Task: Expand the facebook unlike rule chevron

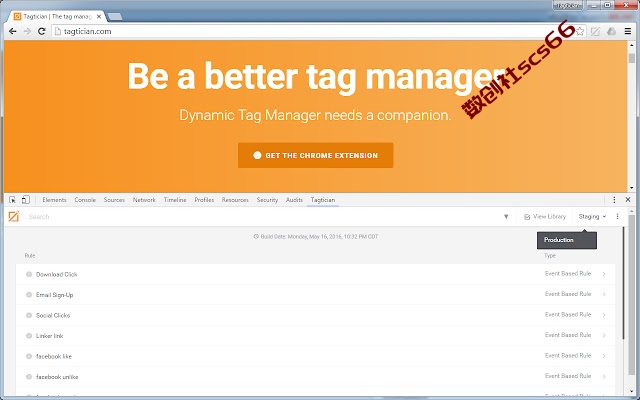Action: pos(604,376)
